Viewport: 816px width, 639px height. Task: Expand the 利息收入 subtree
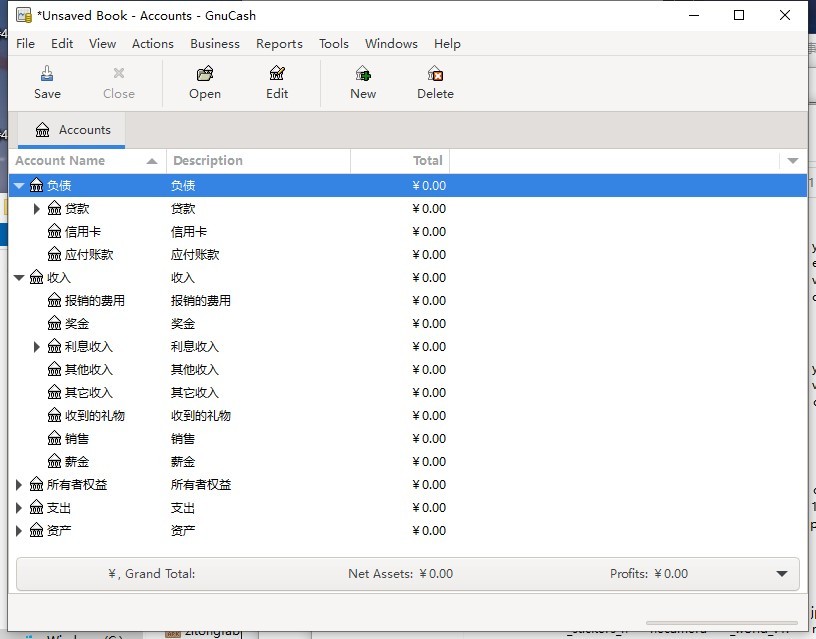click(36, 346)
